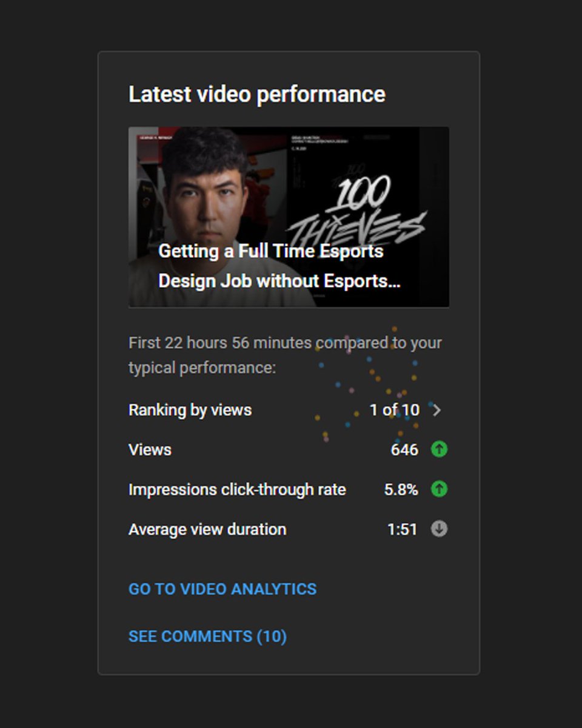Select the 646 views count

[404, 450]
